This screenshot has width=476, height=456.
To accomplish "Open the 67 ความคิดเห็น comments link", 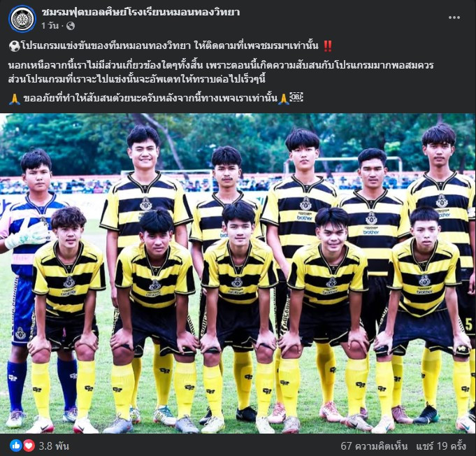I will [x=374, y=446].
